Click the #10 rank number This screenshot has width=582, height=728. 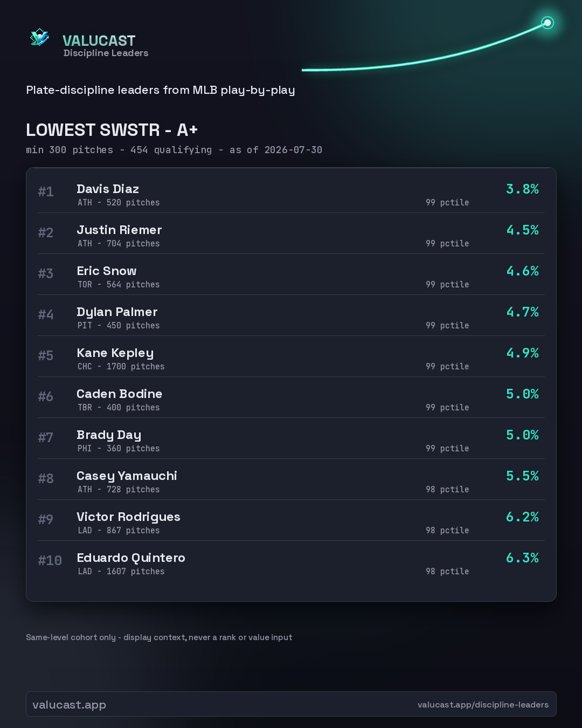pos(50,560)
